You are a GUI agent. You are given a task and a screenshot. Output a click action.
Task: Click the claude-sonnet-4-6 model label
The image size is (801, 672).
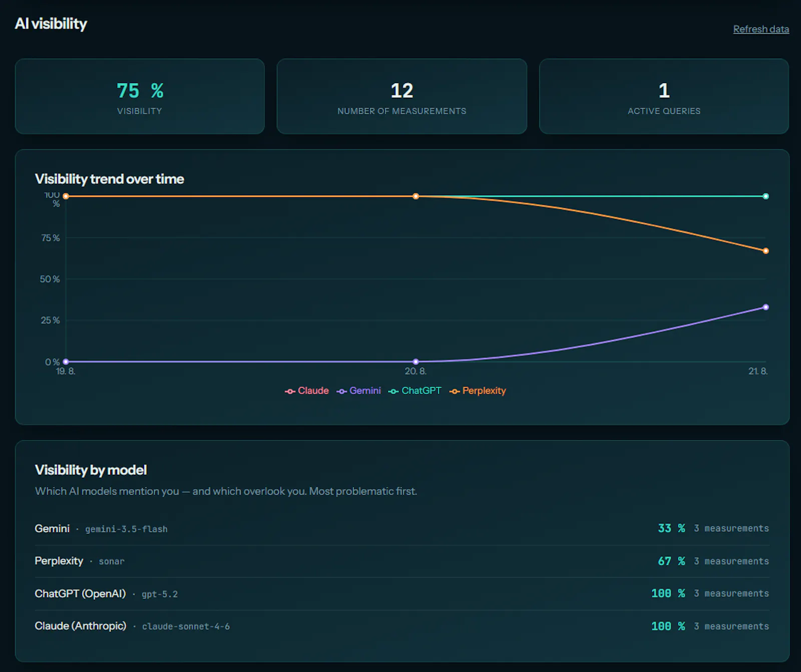pos(186,627)
